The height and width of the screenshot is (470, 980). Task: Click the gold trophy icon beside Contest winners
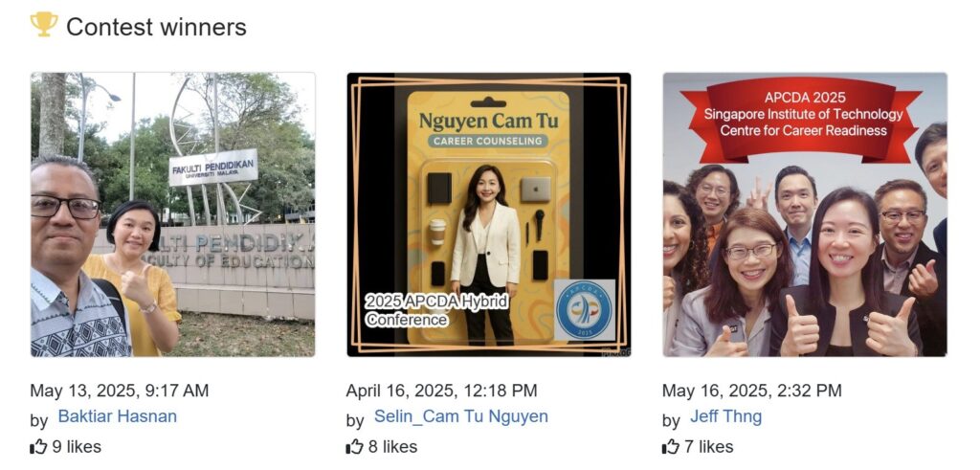pos(44,24)
